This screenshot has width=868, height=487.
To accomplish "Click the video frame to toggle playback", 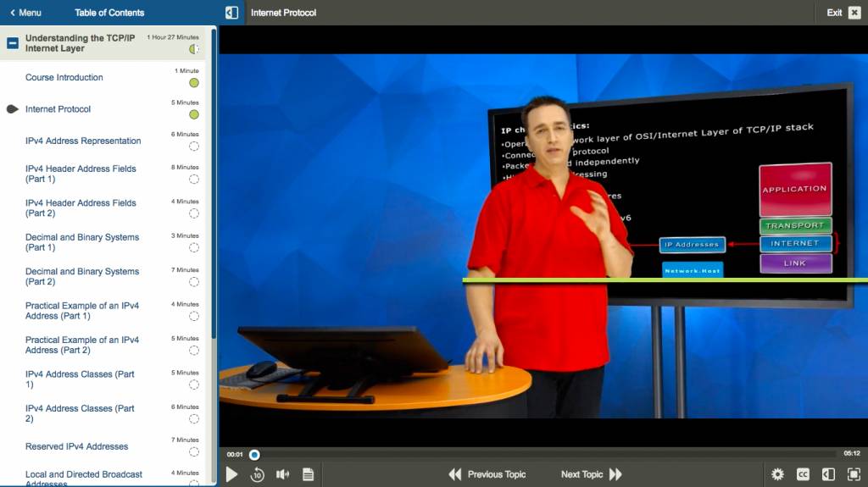I will [x=543, y=235].
